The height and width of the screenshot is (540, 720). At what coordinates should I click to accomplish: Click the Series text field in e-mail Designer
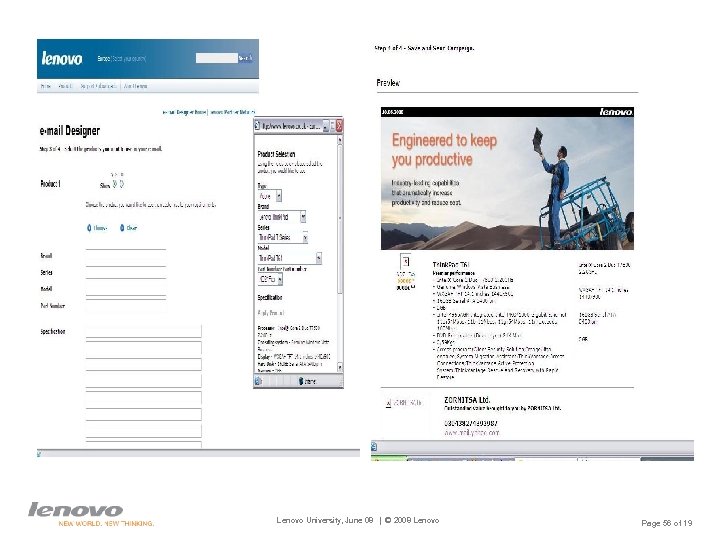tap(126, 272)
